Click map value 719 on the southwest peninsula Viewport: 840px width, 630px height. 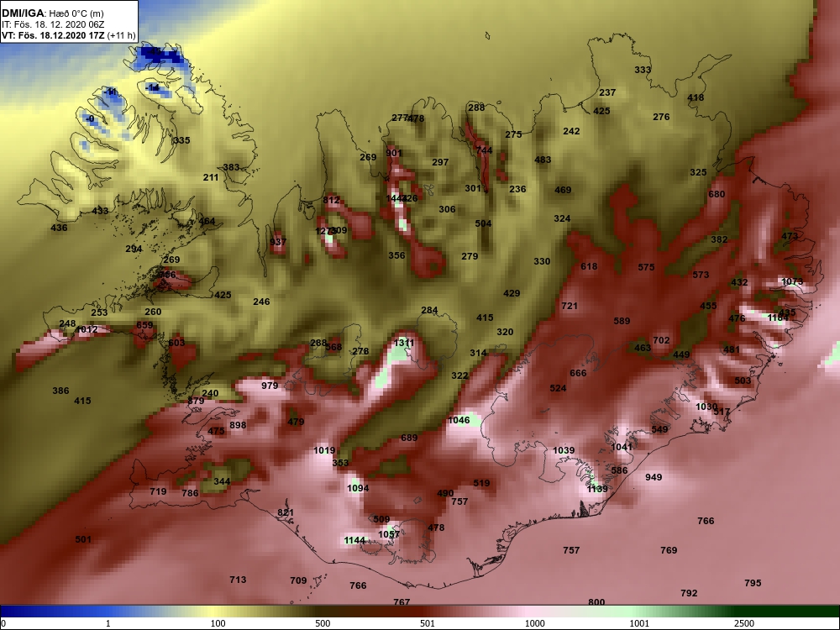[158, 491]
